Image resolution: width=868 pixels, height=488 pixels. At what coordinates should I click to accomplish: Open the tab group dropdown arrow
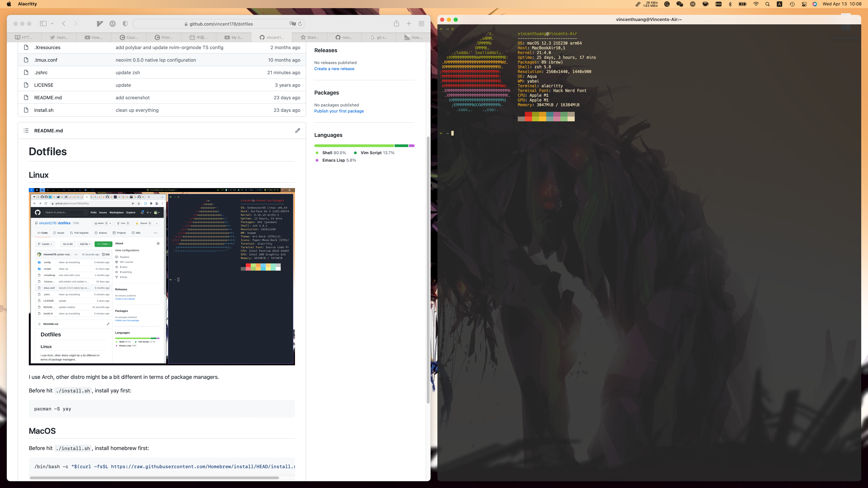pos(52,24)
